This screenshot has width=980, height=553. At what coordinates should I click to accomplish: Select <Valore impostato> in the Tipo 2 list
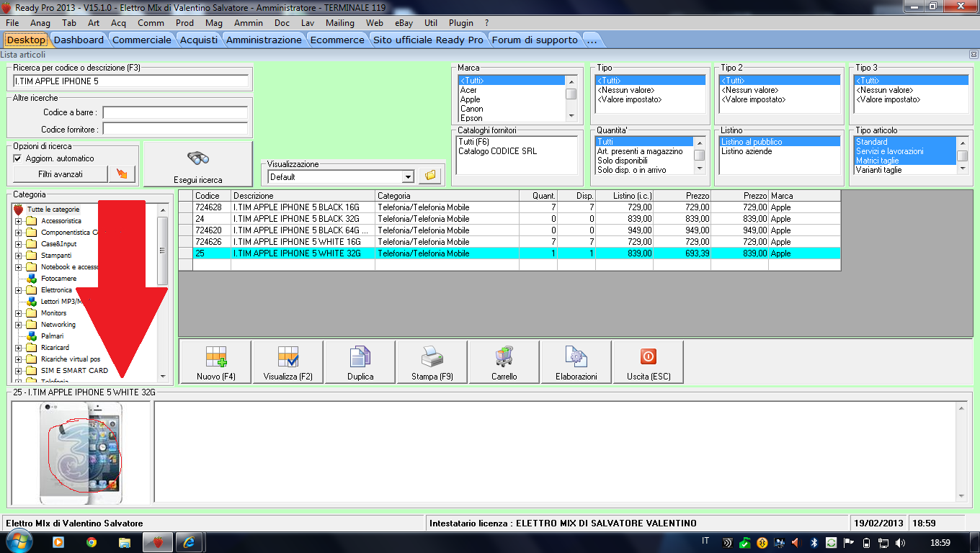coord(753,99)
